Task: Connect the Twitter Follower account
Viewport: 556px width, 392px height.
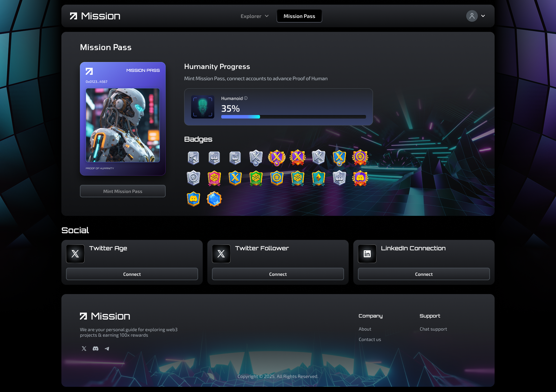Action: click(x=278, y=274)
